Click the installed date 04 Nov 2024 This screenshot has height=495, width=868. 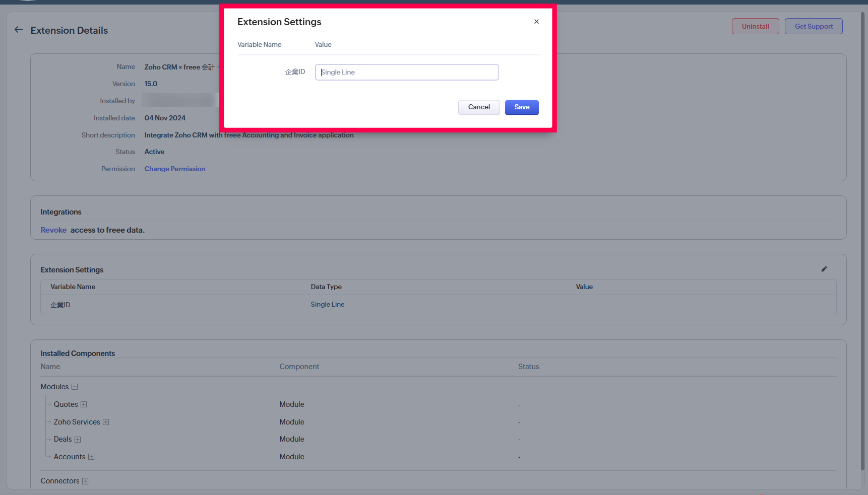click(x=165, y=118)
